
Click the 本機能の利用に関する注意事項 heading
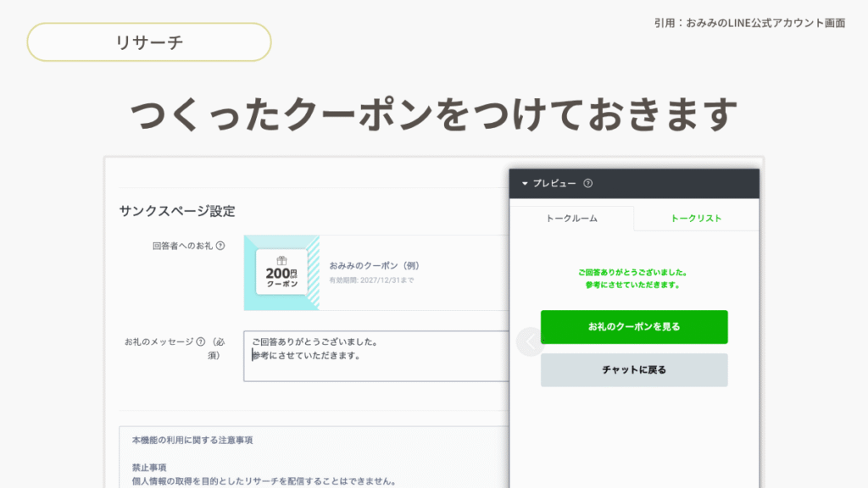click(x=192, y=441)
